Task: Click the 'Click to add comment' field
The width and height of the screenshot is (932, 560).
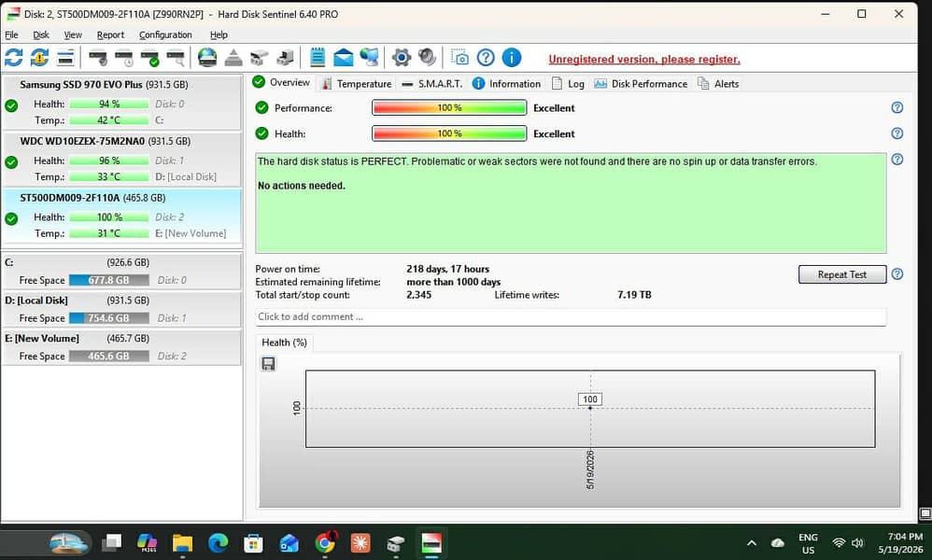Action: pos(571,316)
